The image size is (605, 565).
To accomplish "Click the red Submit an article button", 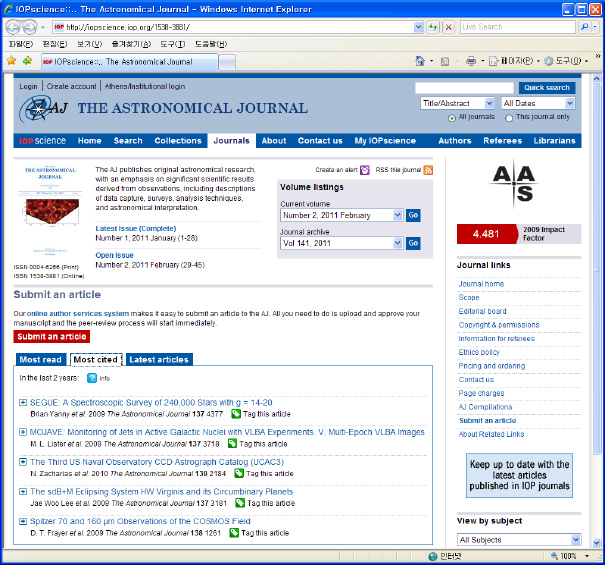I will tap(51, 336).
